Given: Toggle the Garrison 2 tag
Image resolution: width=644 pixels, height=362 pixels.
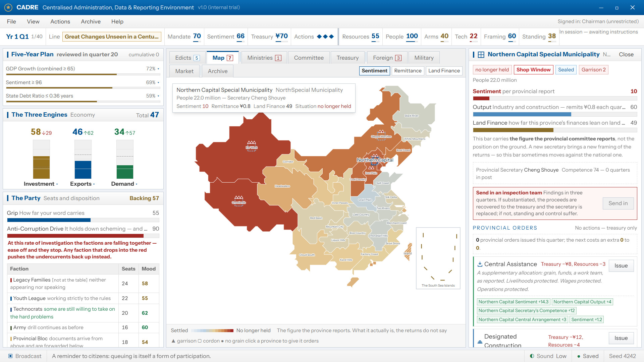Looking at the screenshot, I should coord(593,70).
